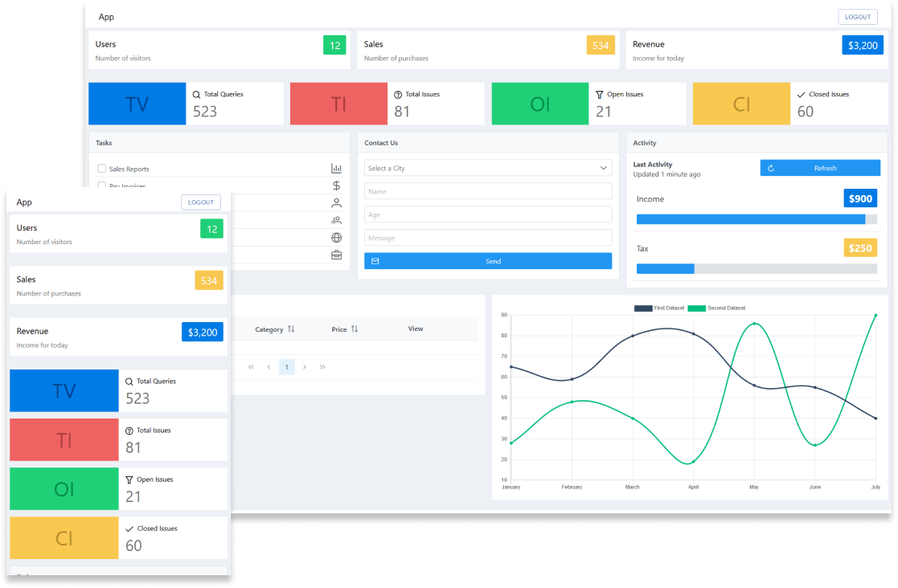Click the yellow CI tile in mobile view
Screen dimensions: 898x588
tap(64, 538)
